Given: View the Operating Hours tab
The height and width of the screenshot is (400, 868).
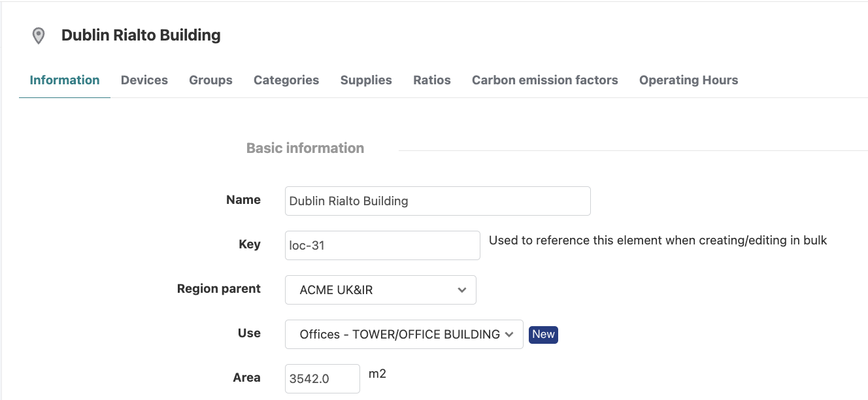Looking at the screenshot, I should (x=688, y=80).
